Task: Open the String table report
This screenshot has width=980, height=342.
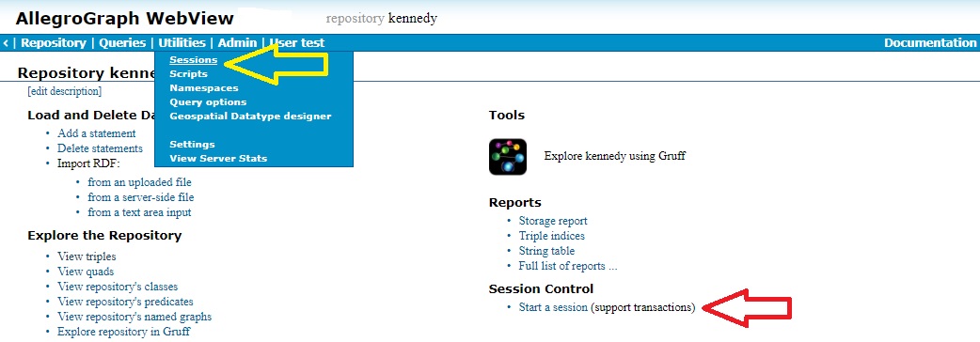Action: point(546,251)
